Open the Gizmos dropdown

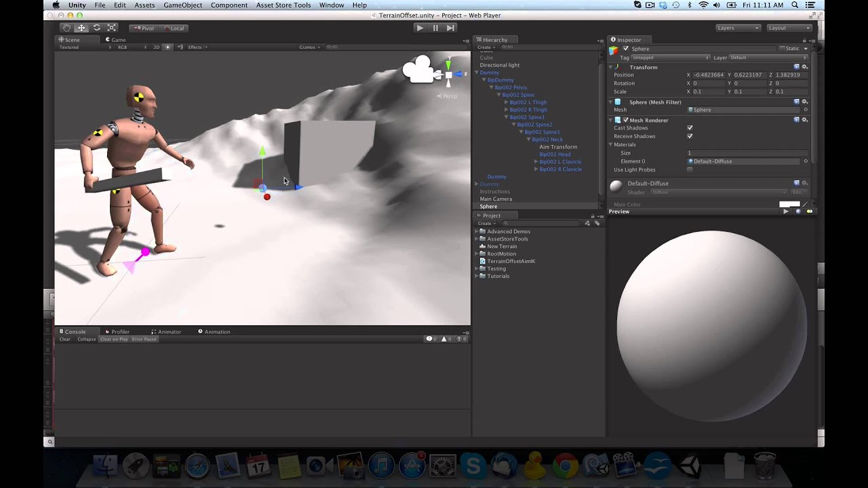pyautogui.click(x=309, y=47)
